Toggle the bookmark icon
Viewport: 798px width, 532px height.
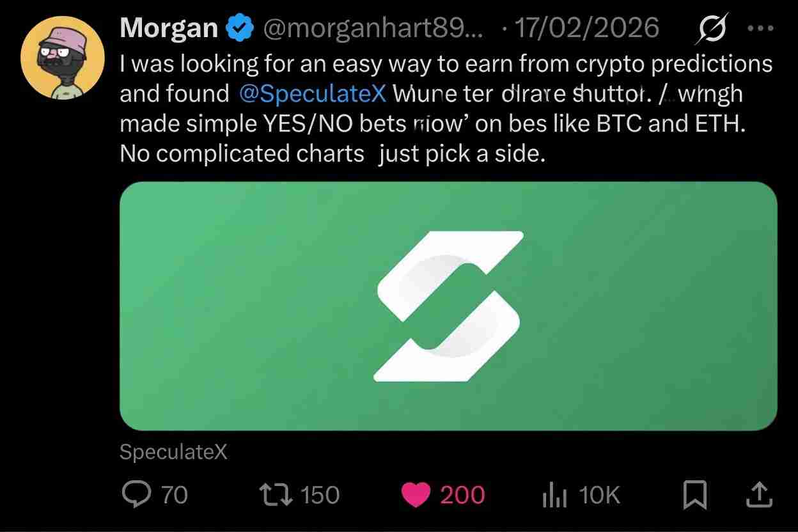tap(694, 495)
